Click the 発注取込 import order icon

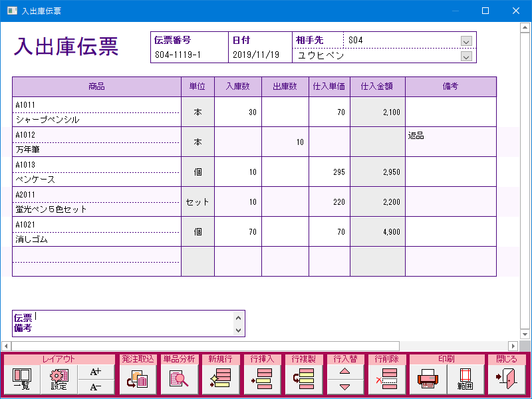(x=138, y=379)
